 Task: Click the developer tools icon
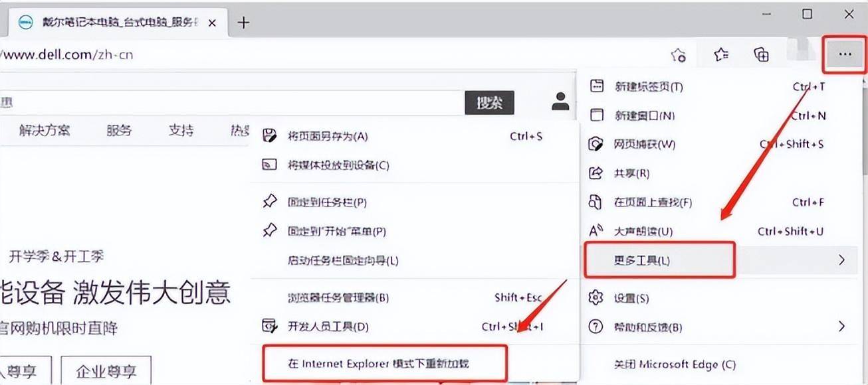269,326
